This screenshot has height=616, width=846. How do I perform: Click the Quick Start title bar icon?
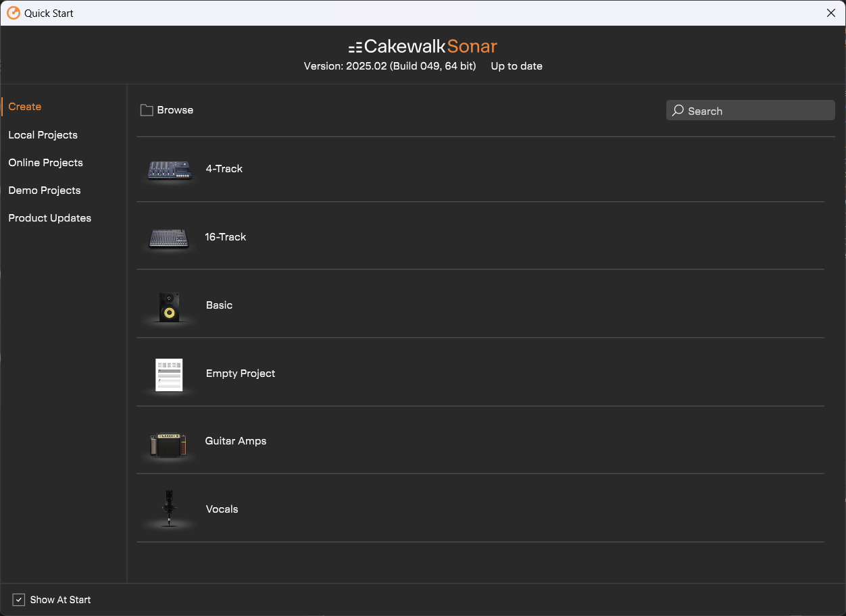tap(13, 13)
